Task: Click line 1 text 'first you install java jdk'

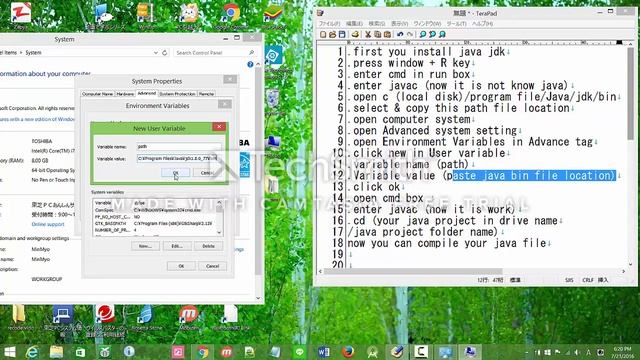Action: pyautogui.click(x=429, y=52)
